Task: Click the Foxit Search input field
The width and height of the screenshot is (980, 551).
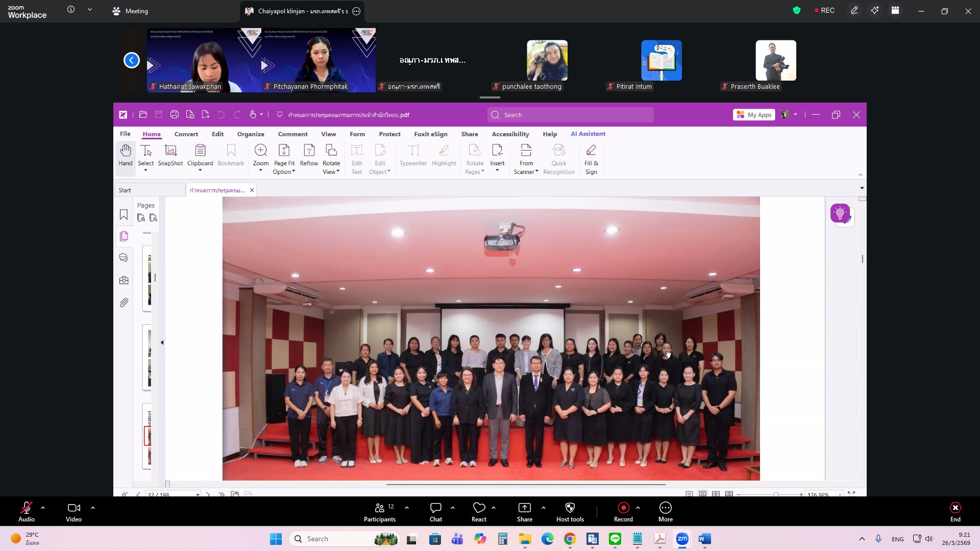Action: (x=571, y=115)
